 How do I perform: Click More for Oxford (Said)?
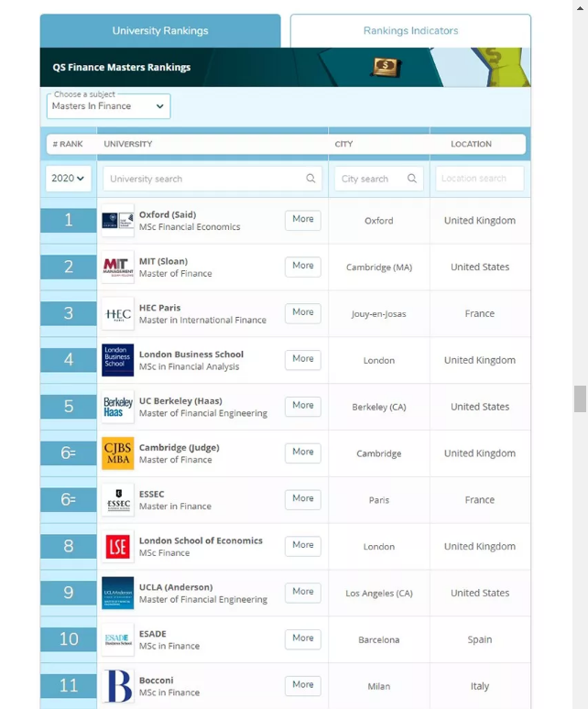(x=303, y=220)
